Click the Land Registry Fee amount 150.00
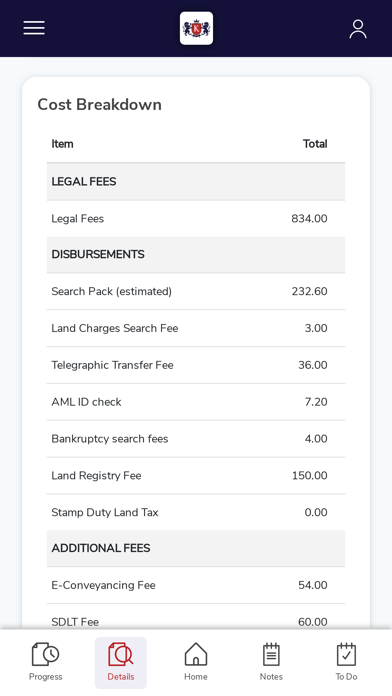392x696 pixels. click(x=309, y=475)
